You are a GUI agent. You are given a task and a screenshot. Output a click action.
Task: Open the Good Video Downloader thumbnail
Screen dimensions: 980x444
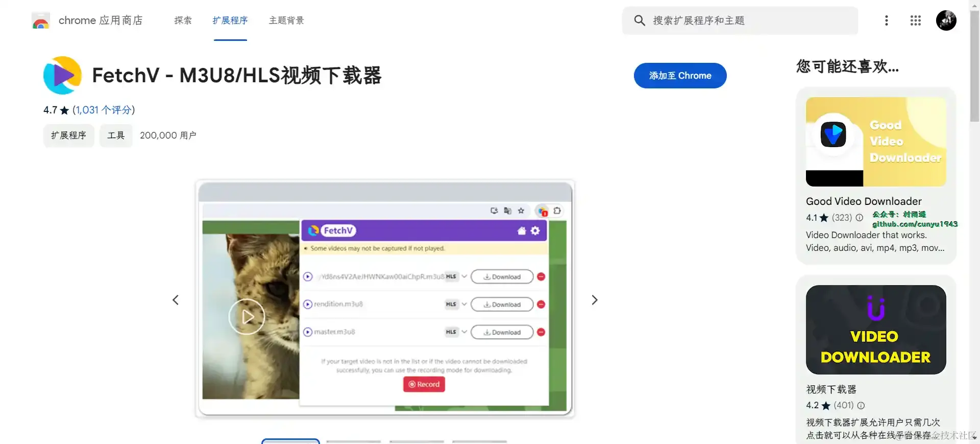click(x=876, y=142)
